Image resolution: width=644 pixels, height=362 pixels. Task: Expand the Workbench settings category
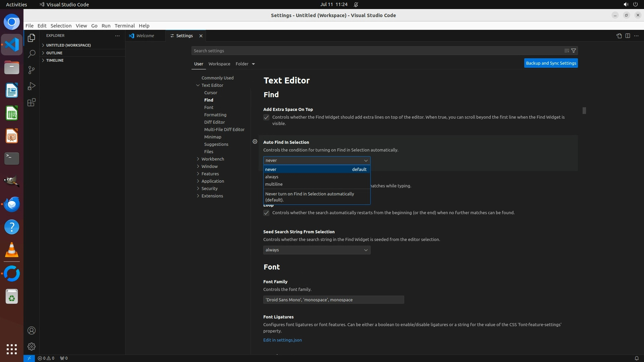point(213,159)
